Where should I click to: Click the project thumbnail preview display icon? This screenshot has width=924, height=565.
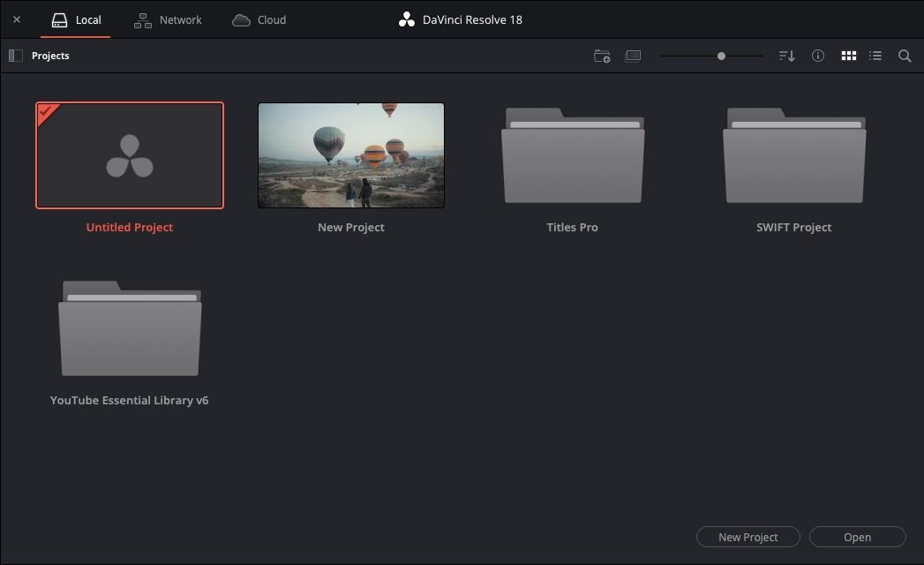(633, 56)
